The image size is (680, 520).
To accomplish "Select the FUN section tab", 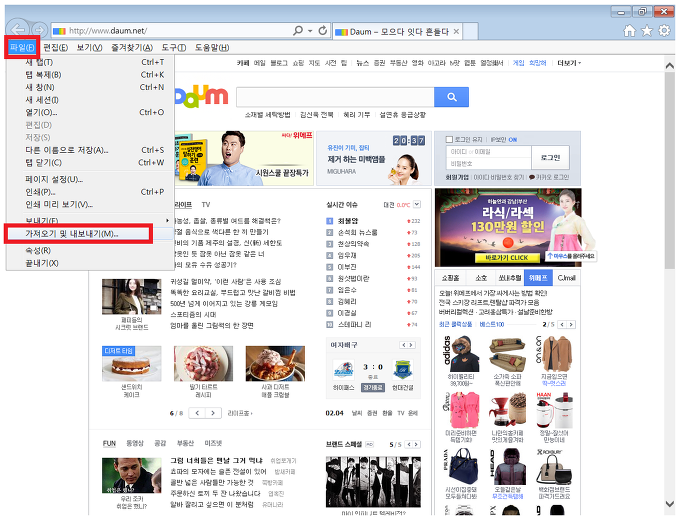I will 109,443.
